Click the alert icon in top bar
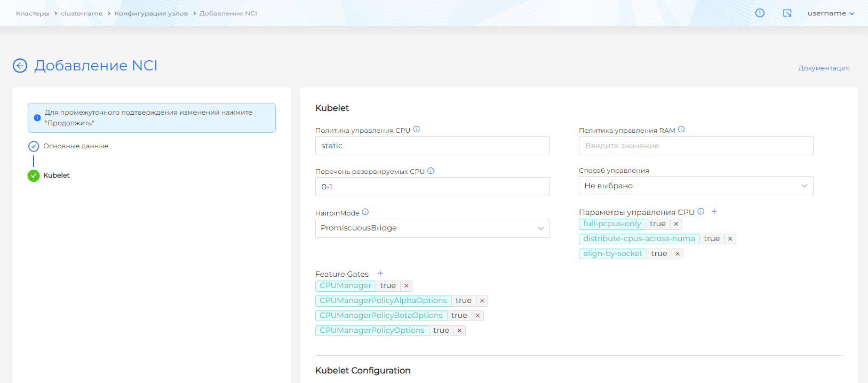 pyautogui.click(x=760, y=13)
